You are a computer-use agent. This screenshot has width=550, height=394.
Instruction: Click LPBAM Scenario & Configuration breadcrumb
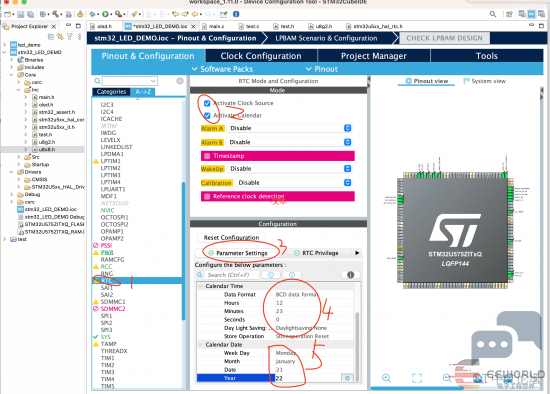pos(326,38)
